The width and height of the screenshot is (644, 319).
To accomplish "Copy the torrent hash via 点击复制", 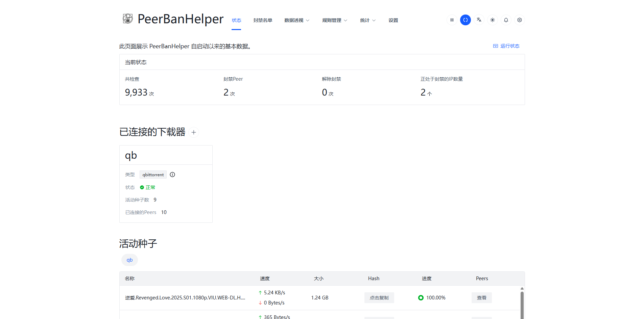I will coord(379,298).
